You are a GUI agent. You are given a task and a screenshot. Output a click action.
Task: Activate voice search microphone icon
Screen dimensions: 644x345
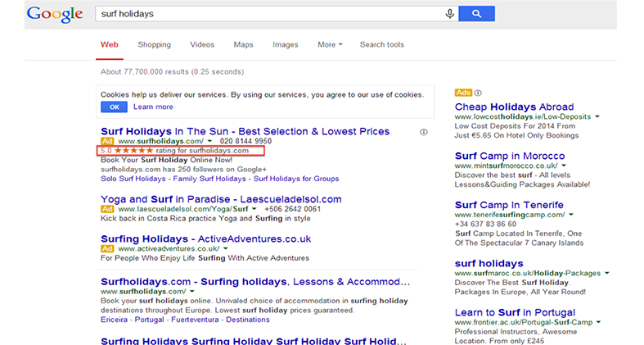point(449,14)
